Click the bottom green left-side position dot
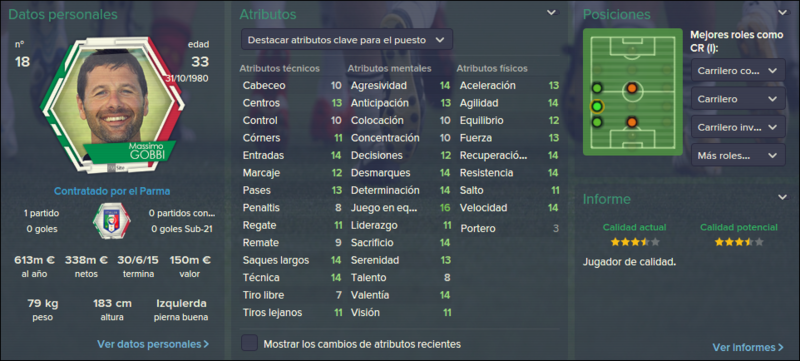This screenshot has height=361, width=800. [x=597, y=122]
